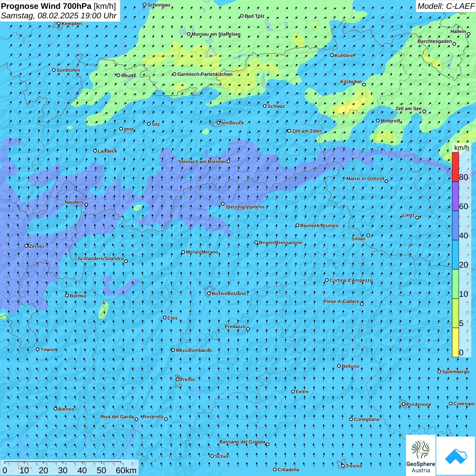
Task: Click the Belluno location dot
Action: click(x=339, y=366)
